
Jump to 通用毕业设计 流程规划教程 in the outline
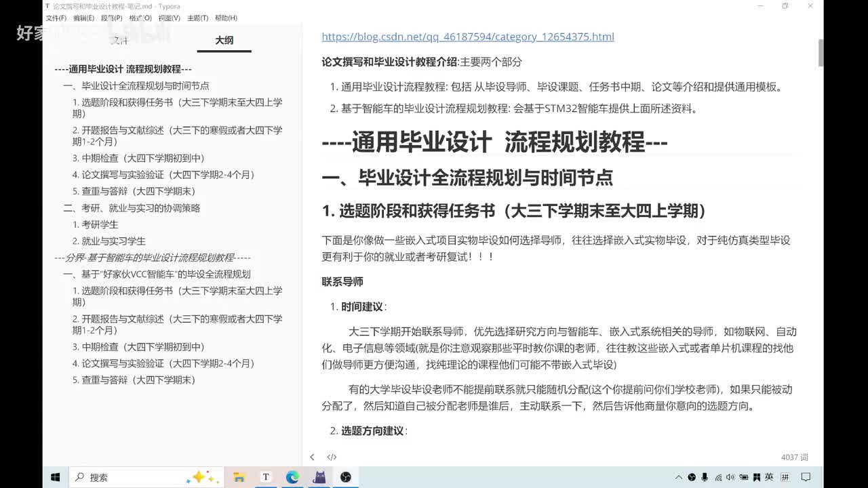(123, 69)
